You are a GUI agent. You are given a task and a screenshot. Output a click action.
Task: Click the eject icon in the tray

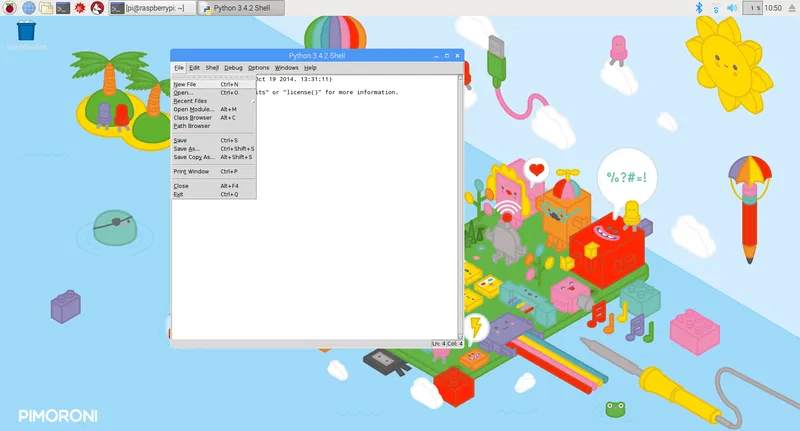pos(790,8)
